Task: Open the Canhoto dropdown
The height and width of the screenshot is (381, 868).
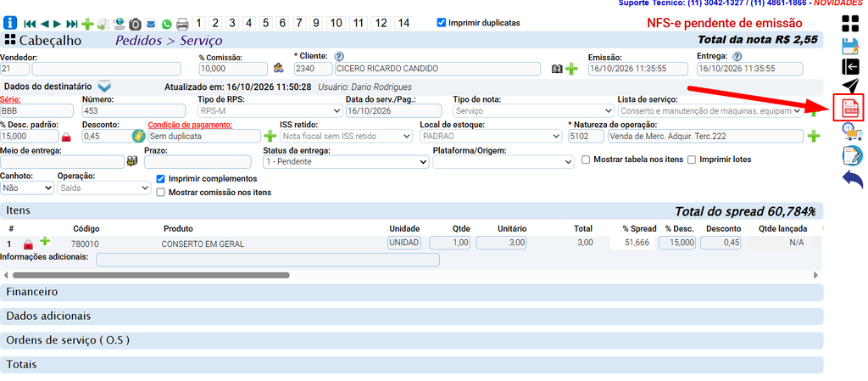Action: 26,188
